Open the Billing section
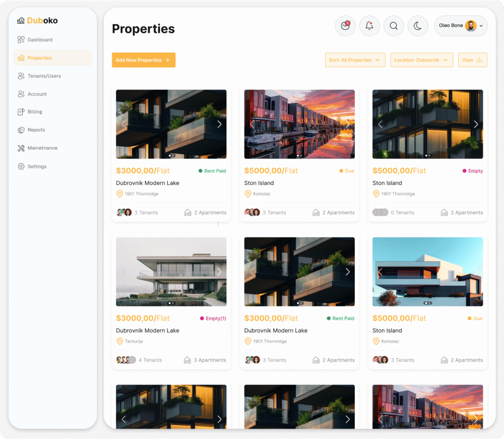Image resolution: width=504 pixels, height=439 pixels. tap(30, 112)
